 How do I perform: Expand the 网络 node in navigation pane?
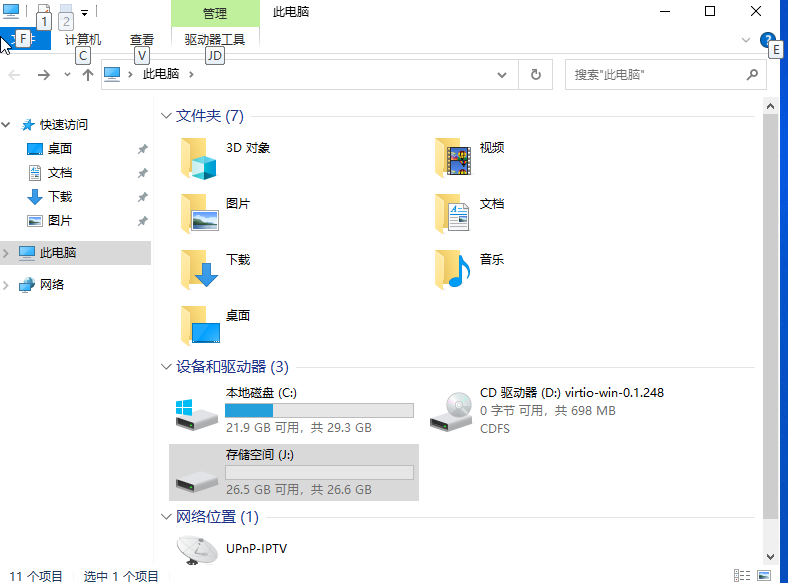(7, 285)
